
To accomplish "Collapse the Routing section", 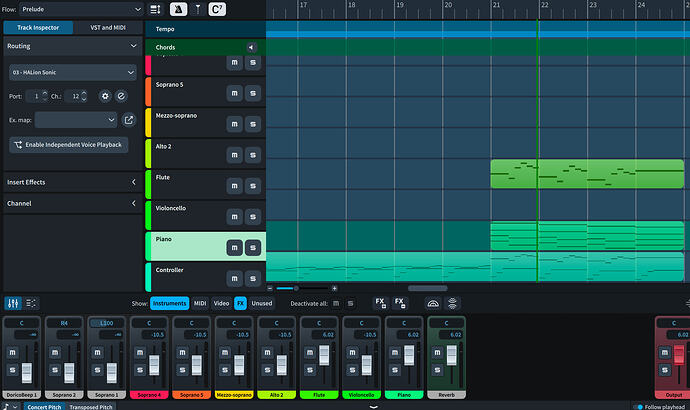I will click(133, 46).
